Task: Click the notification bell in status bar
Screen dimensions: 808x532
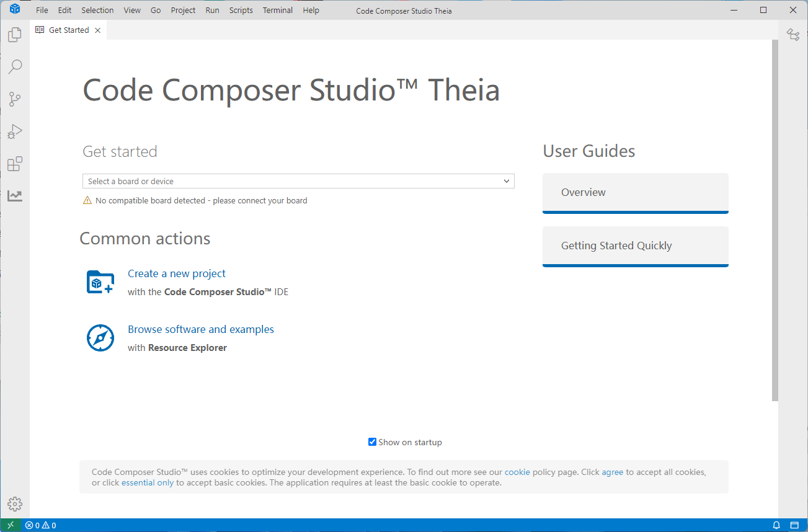Action: click(x=776, y=525)
